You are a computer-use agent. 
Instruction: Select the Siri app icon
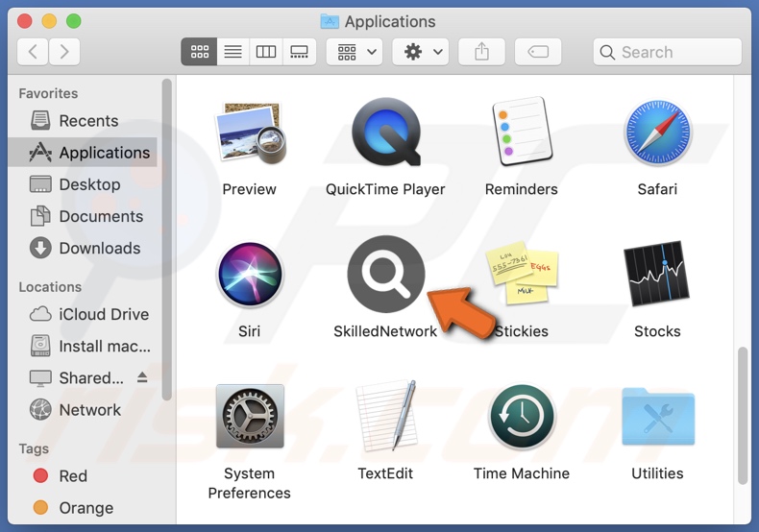pos(249,275)
